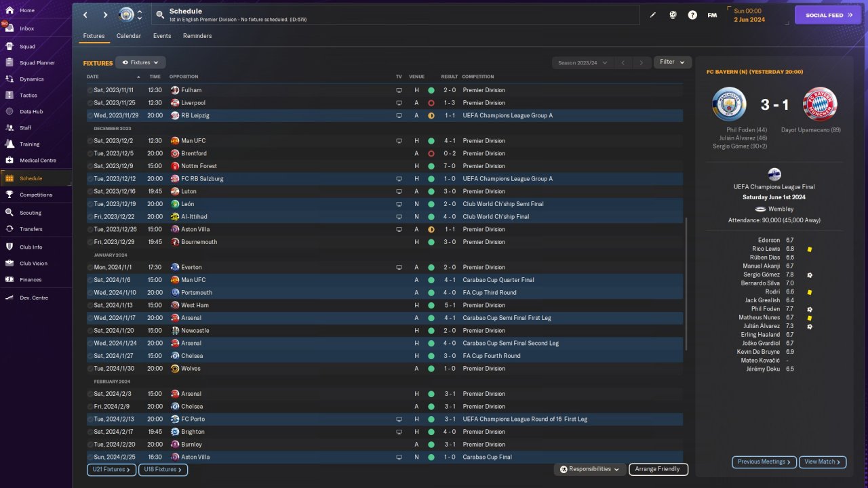Open the Club Vision icon
The image size is (868, 488).
pyautogui.click(x=9, y=264)
